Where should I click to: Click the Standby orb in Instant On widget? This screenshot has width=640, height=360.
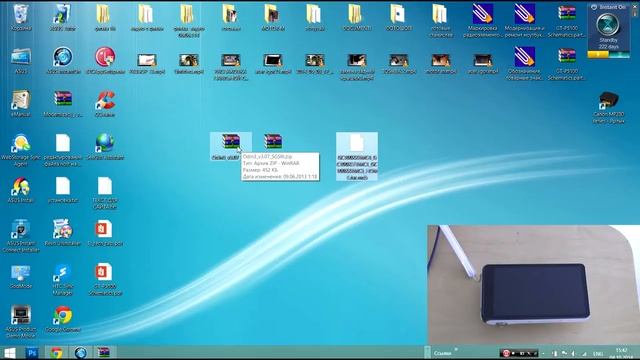tap(608, 25)
